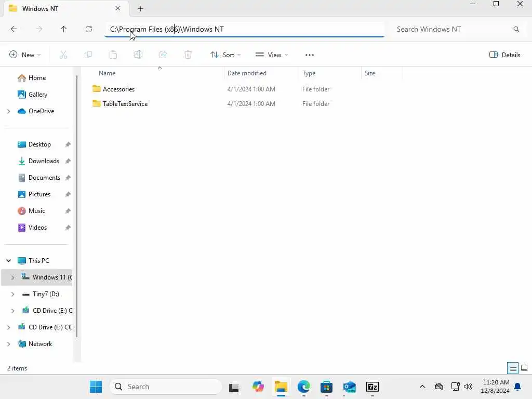Collapse the This PC node
The width and height of the screenshot is (532, 399).
pyautogui.click(x=8, y=261)
